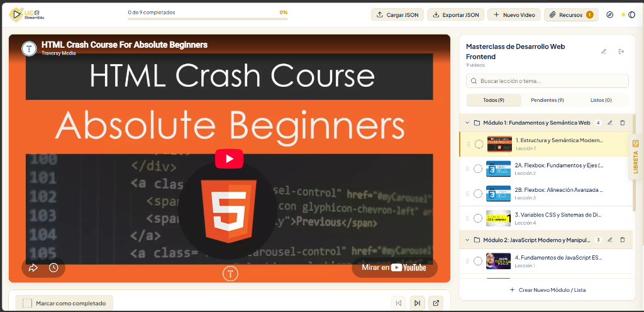Click Mirar en YouTube link
644x312 pixels.
point(394,268)
